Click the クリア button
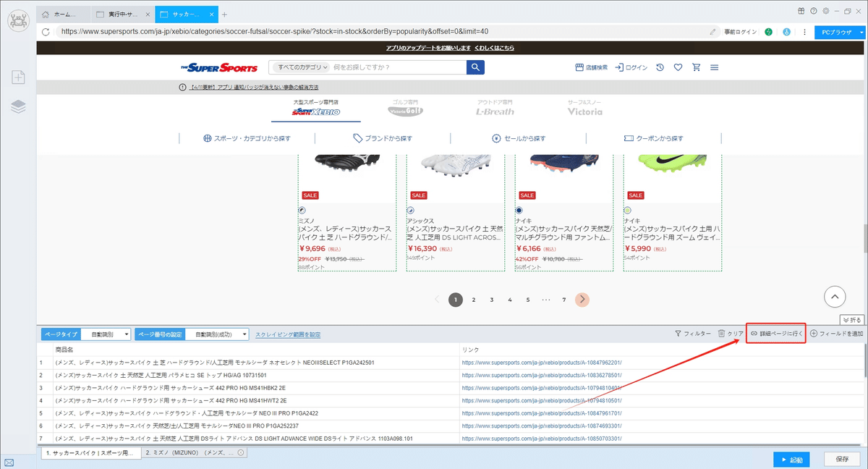The image size is (868, 469). click(x=731, y=334)
